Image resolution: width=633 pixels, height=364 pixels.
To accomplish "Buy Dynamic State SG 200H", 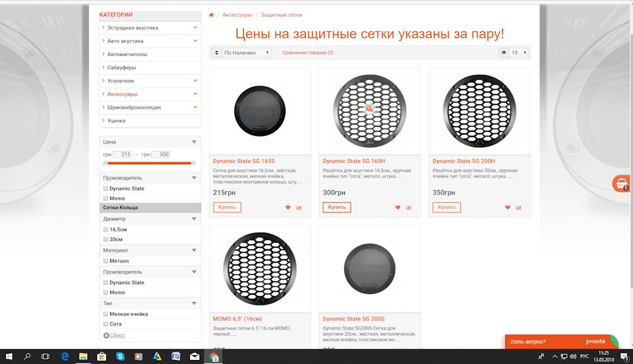I will [446, 208].
